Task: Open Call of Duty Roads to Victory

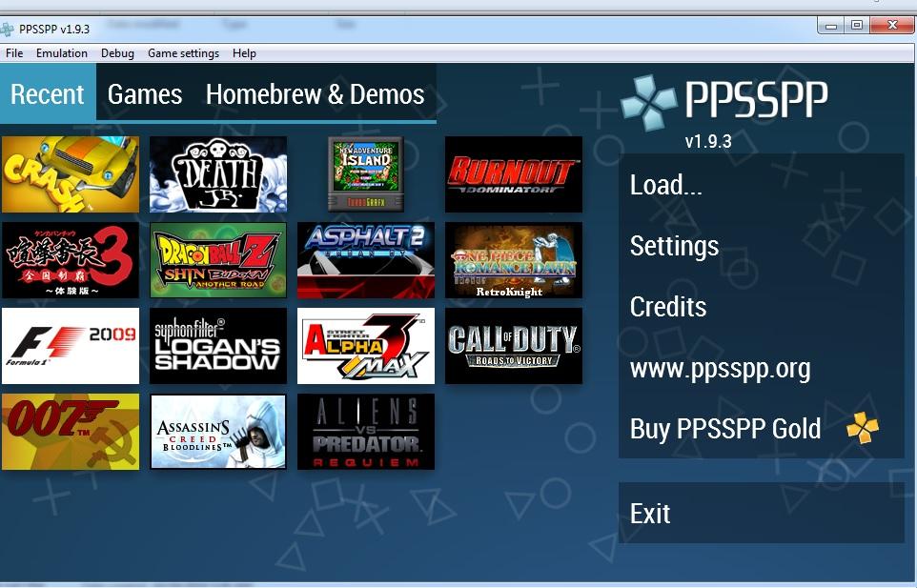Action: pyautogui.click(x=514, y=346)
